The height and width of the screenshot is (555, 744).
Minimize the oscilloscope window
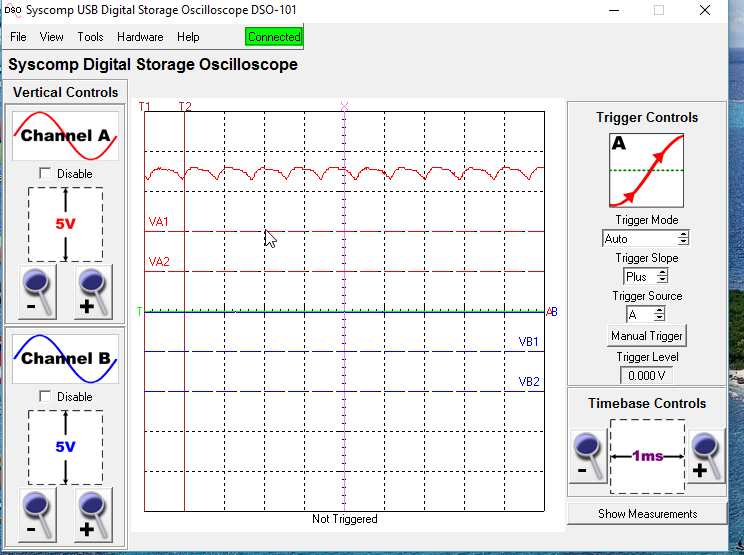point(614,10)
